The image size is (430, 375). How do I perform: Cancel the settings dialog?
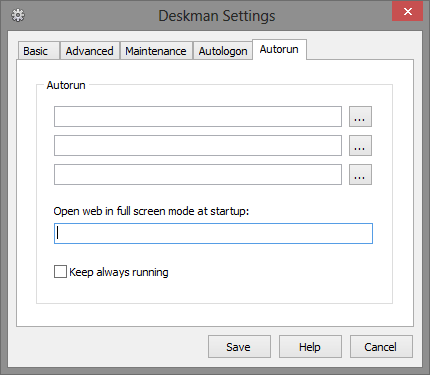[x=381, y=347]
